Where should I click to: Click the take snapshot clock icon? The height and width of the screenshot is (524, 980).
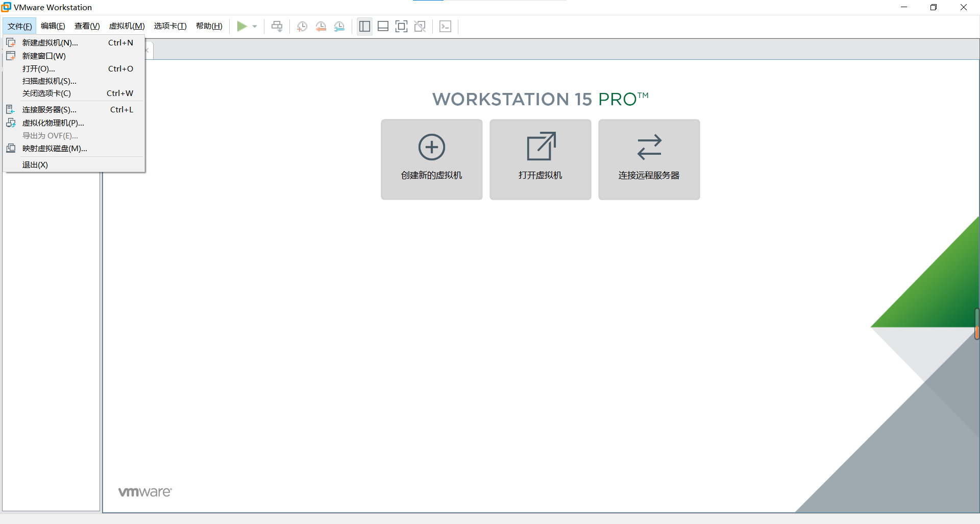click(x=302, y=27)
